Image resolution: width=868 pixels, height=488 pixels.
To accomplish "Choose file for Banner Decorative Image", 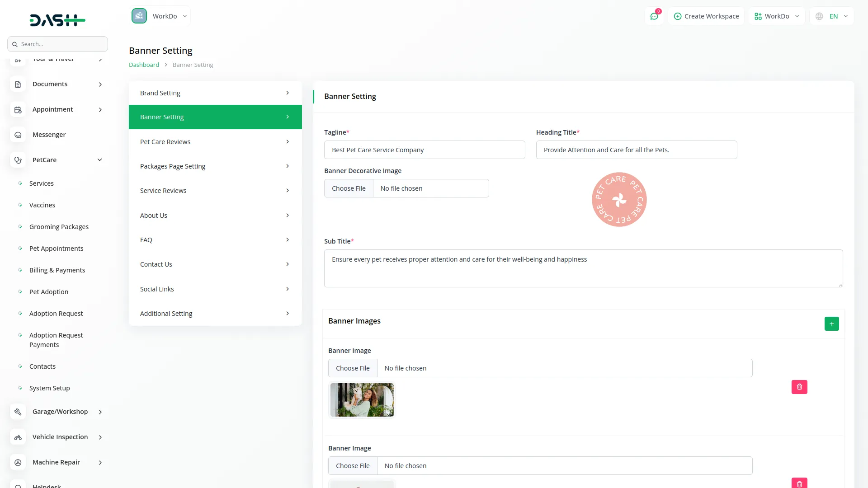I will coord(349,188).
